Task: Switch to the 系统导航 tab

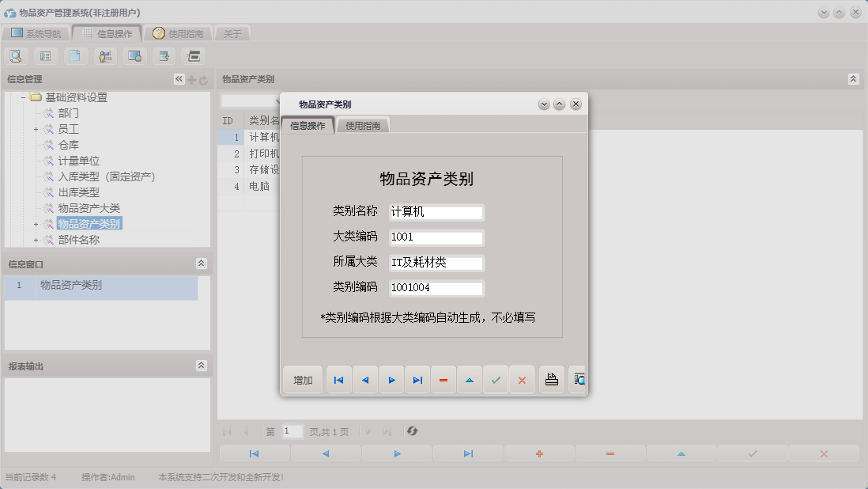Action: coord(38,33)
